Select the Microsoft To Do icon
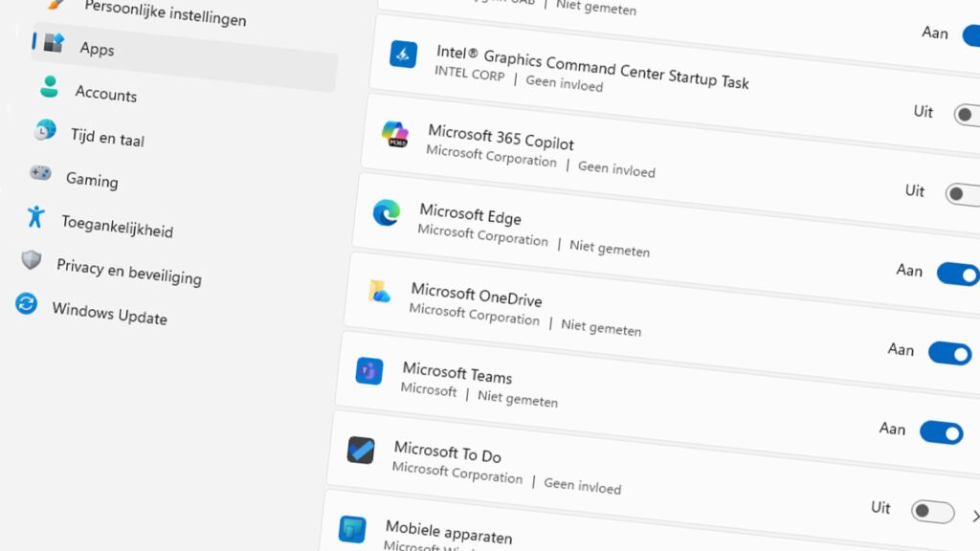Image resolution: width=980 pixels, height=551 pixels. [361, 451]
